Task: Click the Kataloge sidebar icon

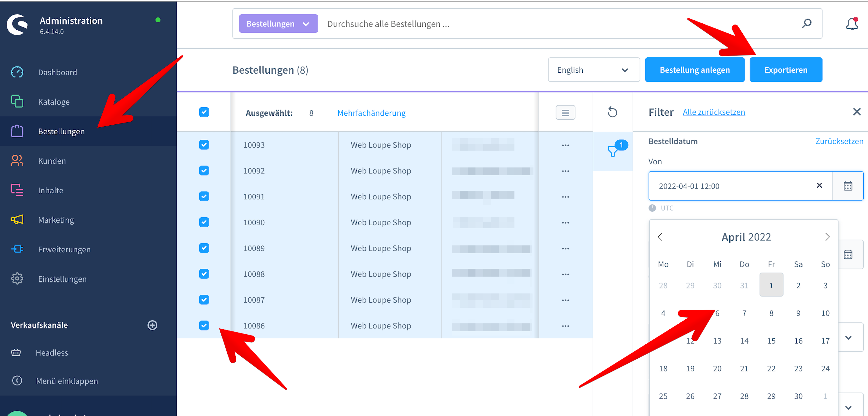Action: 17,101
